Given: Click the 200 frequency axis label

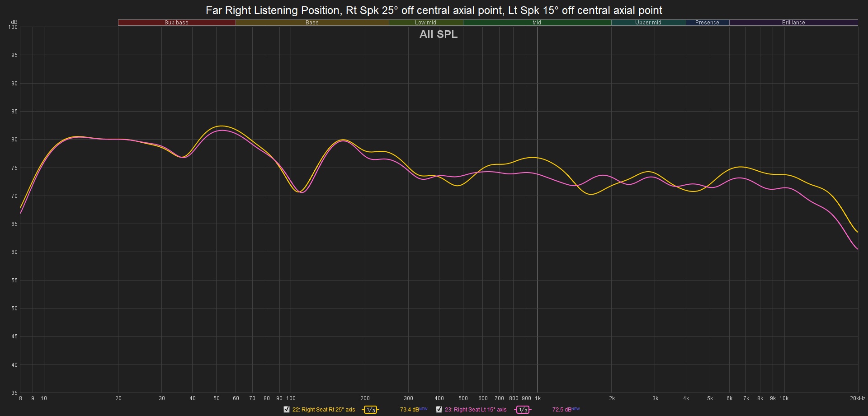Looking at the screenshot, I should (365, 398).
